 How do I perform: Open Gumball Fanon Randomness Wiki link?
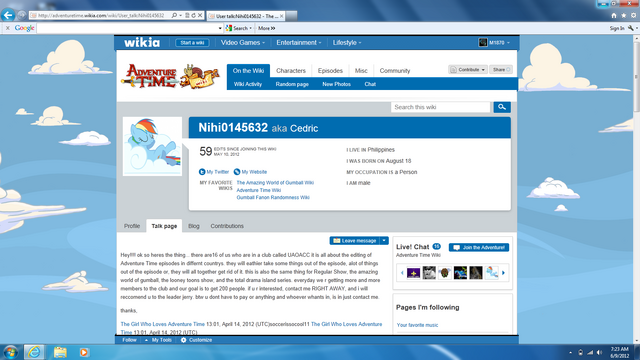[273, 198]
